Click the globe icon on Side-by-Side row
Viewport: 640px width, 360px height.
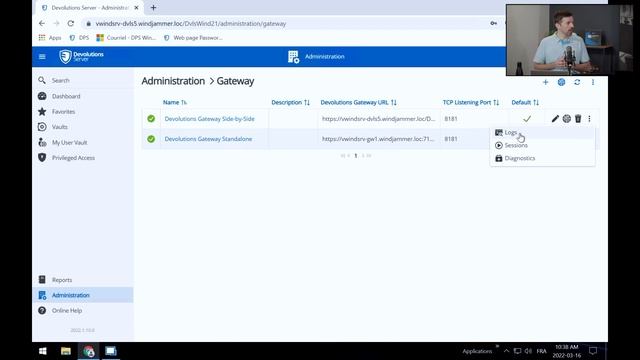click(x=567, y=119)
